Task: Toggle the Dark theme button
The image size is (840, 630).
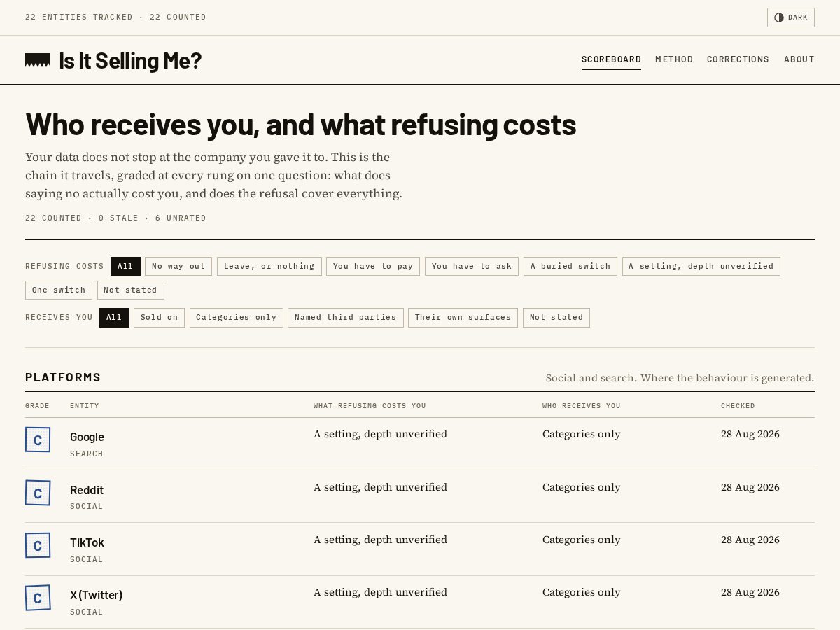Action: (x=790, y=17)
